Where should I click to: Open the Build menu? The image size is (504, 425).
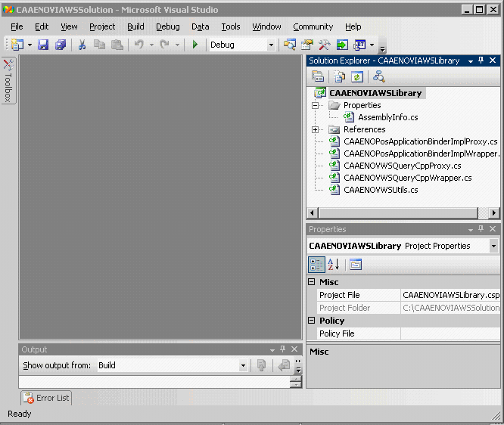click(135, 26)
